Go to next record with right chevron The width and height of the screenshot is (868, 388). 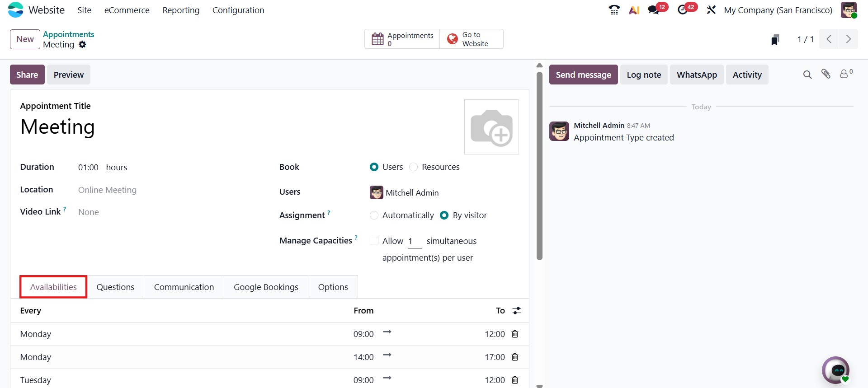pyautogui.click(x=849, y=39)
